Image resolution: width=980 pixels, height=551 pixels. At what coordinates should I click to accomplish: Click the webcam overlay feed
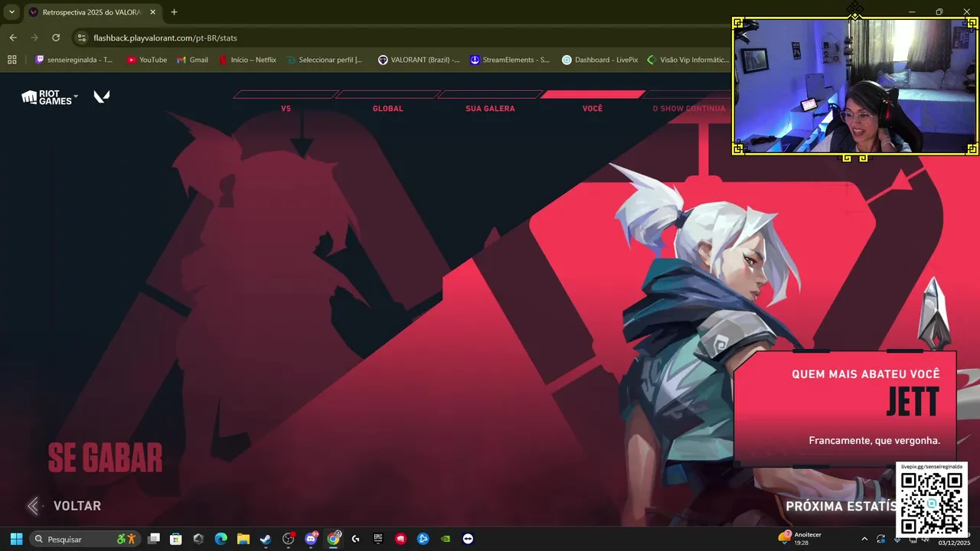tap(854, 86)
